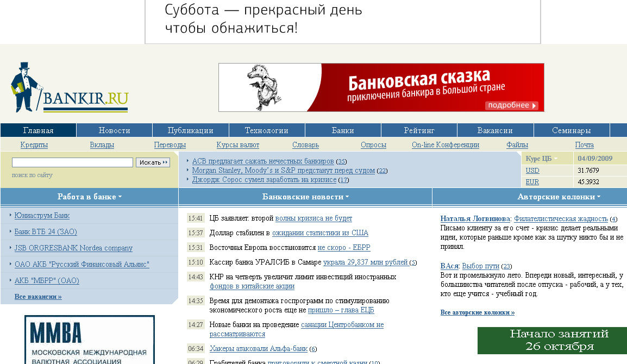
Task: Focus the site search field
Action: [x=72, y=162]
